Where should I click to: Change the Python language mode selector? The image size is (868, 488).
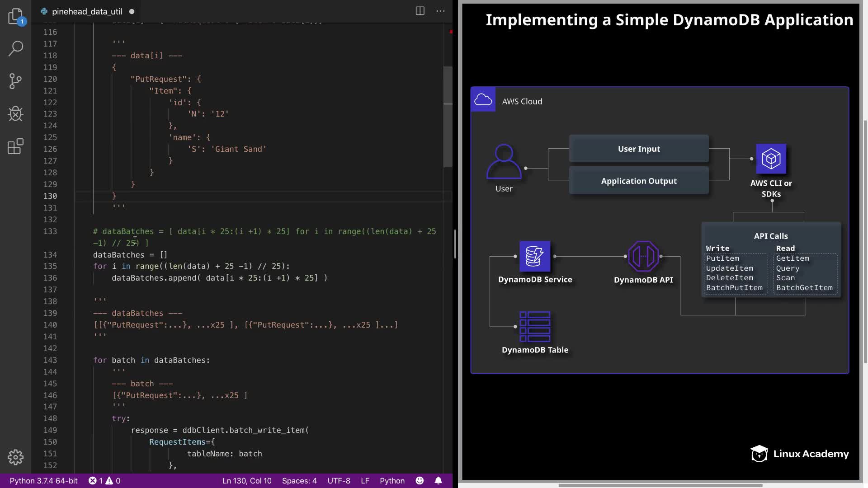pyautogui.click(x=392, y=481)
